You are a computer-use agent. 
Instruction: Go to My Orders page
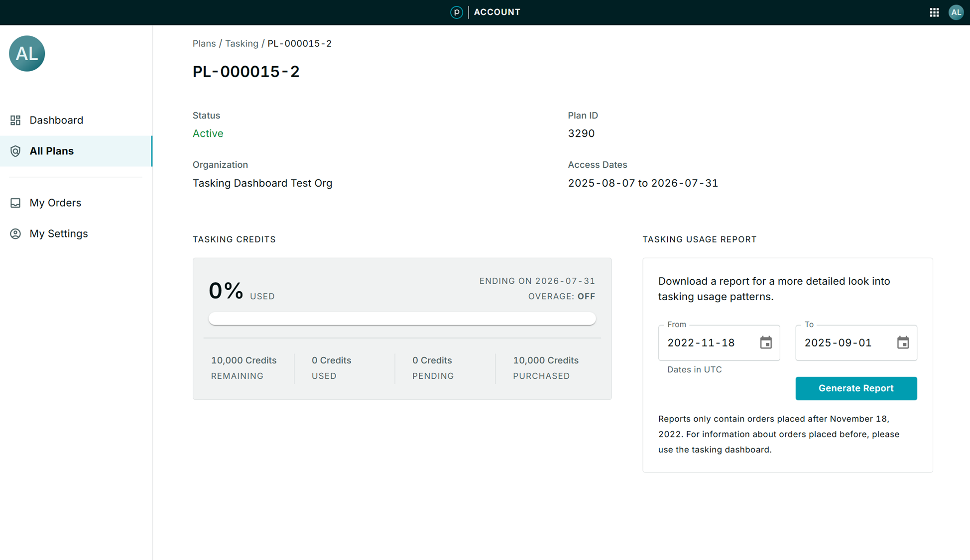(55, 203)
